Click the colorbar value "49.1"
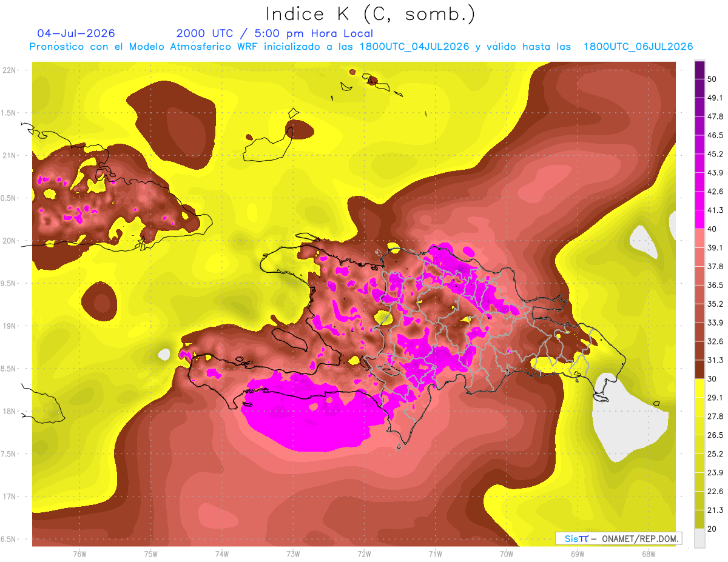 click(x=716, y=98)
